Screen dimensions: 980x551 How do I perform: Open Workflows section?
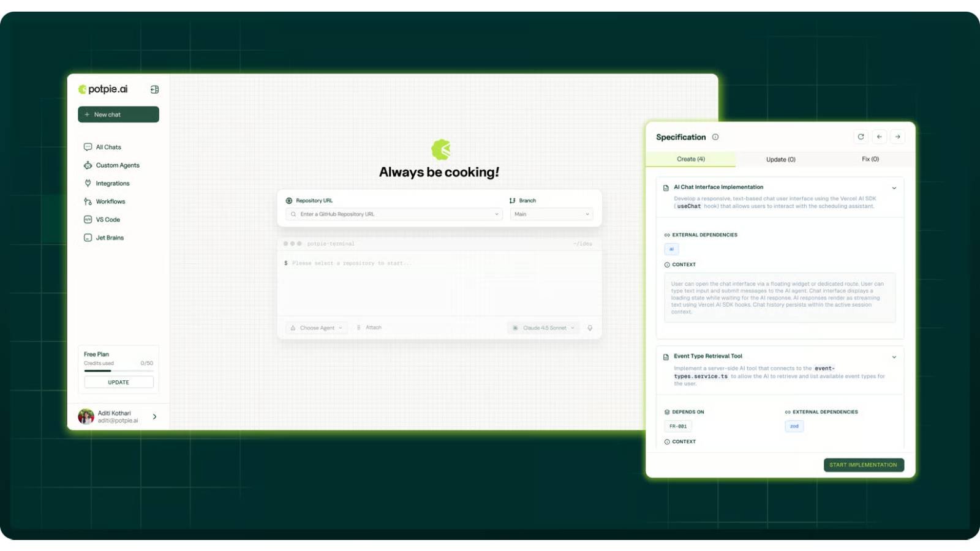click(110, 201)
